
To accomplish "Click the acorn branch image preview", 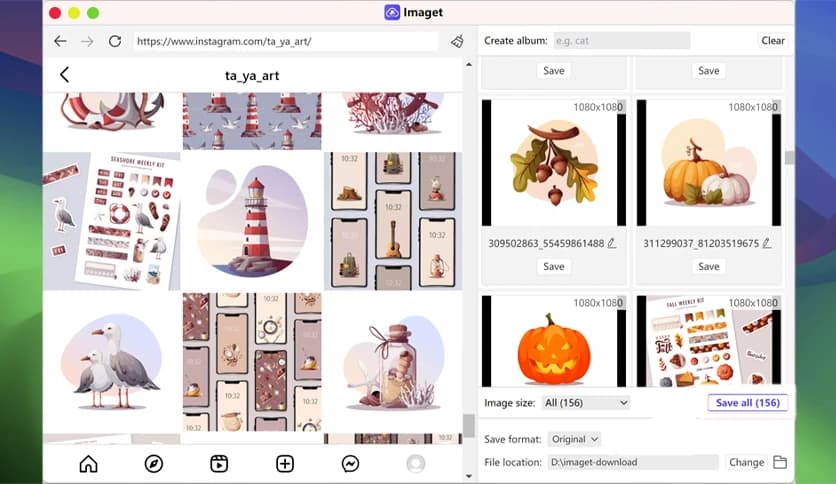I will [554, 163].
